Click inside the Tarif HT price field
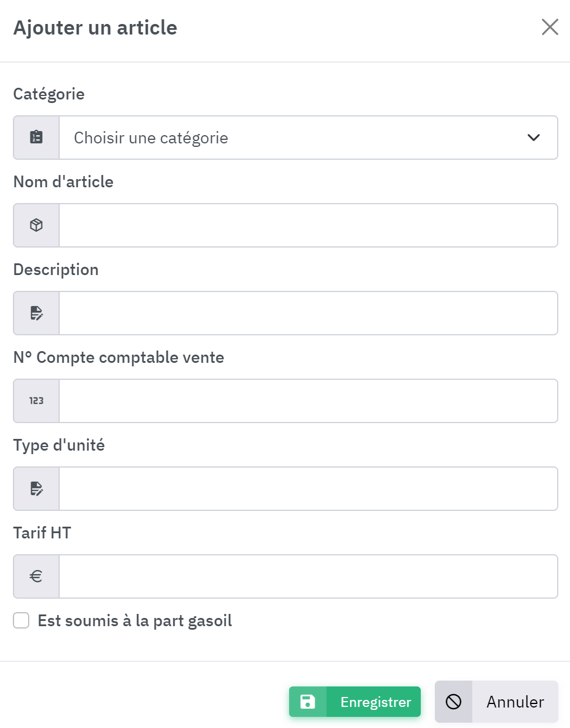The width and height of the screenshot is (570, 728). coord(308,576)
